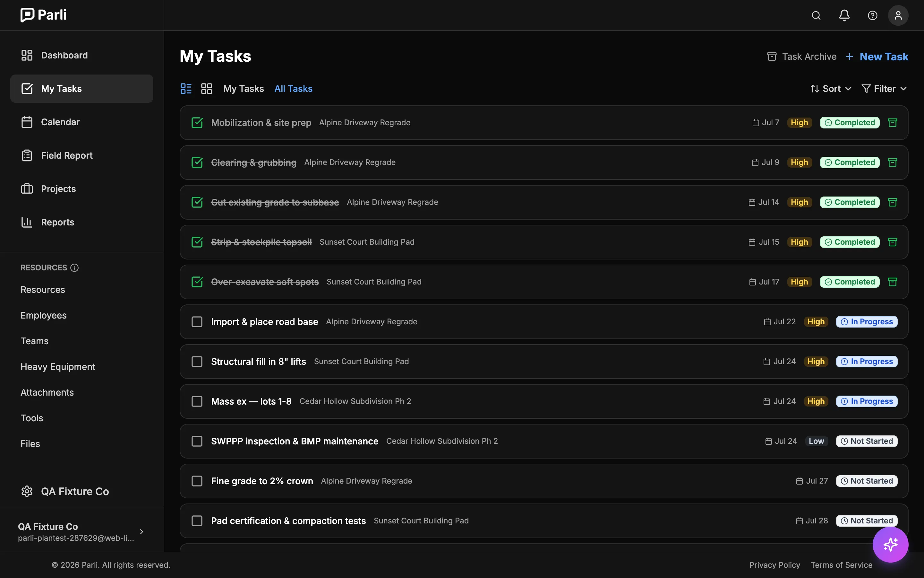Image resolution: width=924 pixels, height=578 pixels.
Task: Click the Task Archive box icon
Action: point(772,57)
